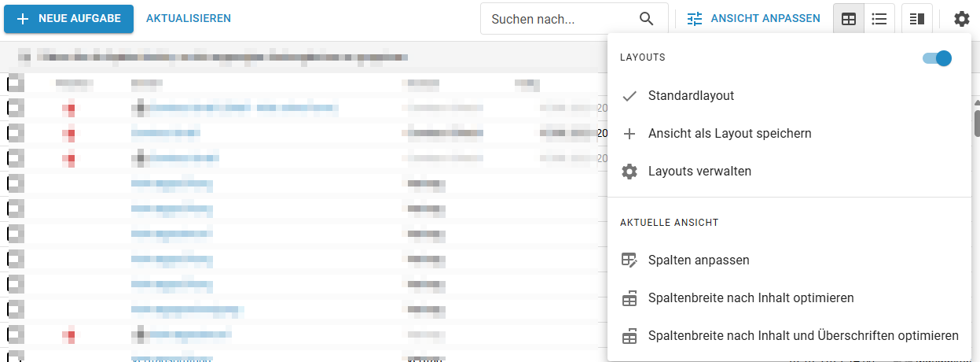Select Standardlayout from the layouts menu
This screenshot has height=362, width=980.
point(691,96)
